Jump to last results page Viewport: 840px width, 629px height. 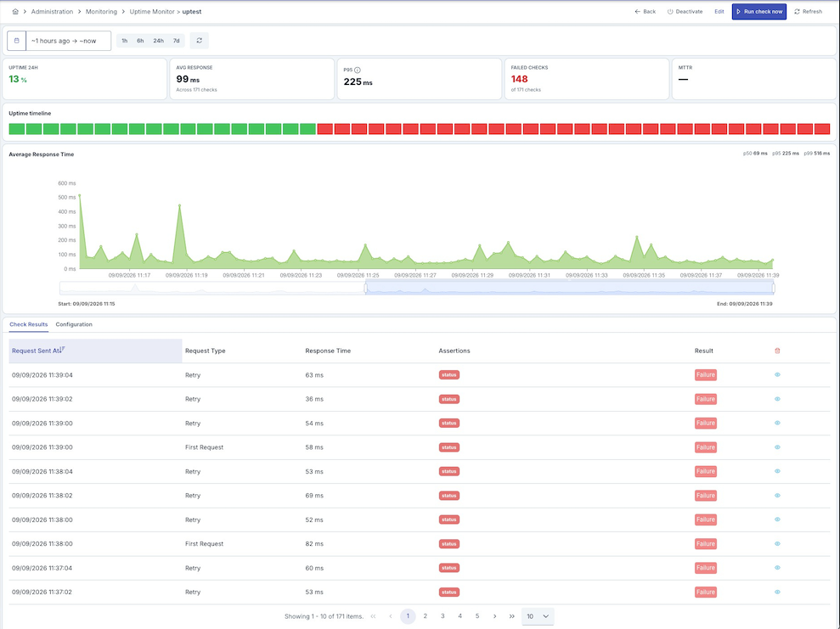click(511, 616)
